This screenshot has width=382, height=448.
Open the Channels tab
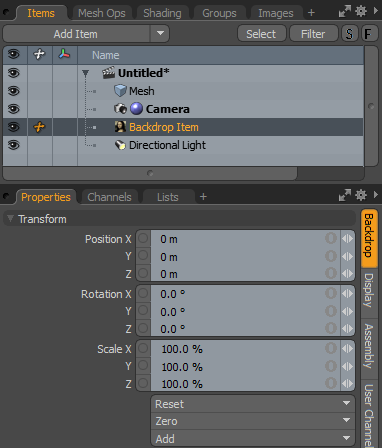tap(109, 197)
